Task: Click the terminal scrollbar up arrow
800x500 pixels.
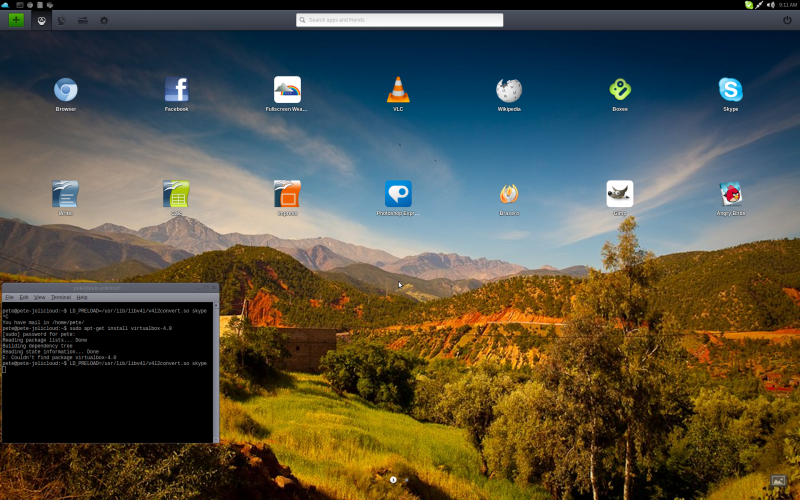Action: tap(216, 305)
